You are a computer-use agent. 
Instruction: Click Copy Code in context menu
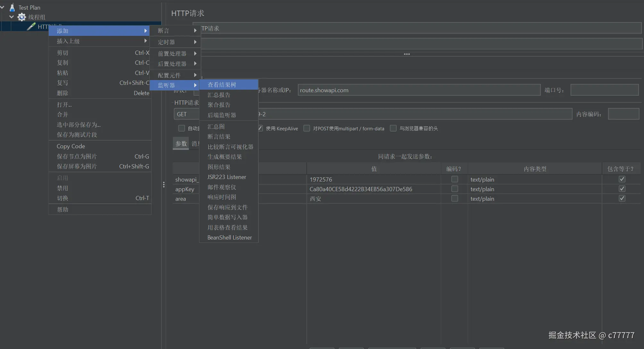(71, 146)
